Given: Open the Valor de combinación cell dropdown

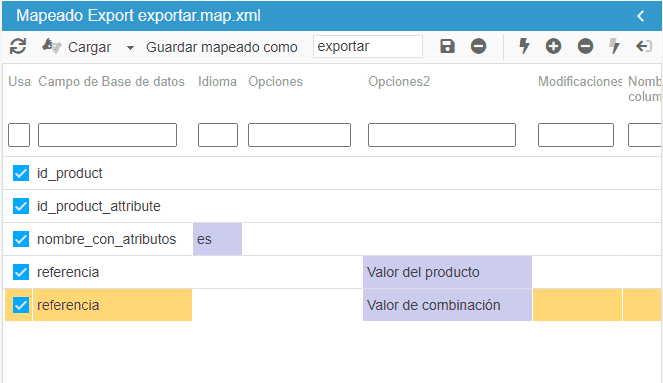Looking at the screenshot, I should tap(447, 305).
